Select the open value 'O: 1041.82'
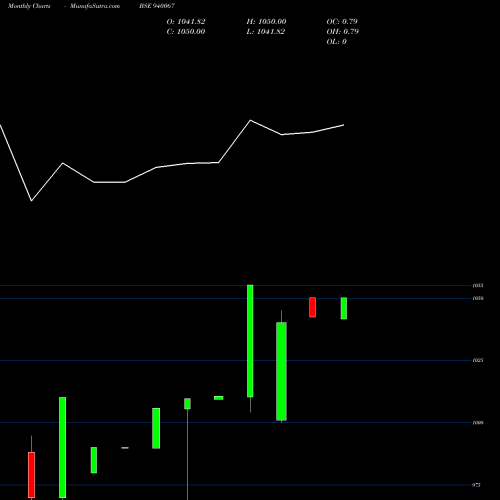500x500 pixels. point(186,22)
